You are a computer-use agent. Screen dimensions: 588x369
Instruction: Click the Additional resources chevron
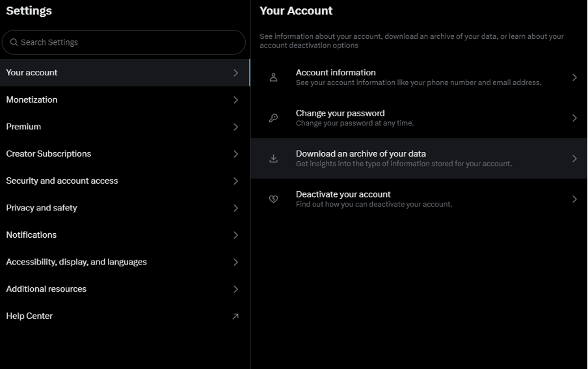click(x=235, y=289)
